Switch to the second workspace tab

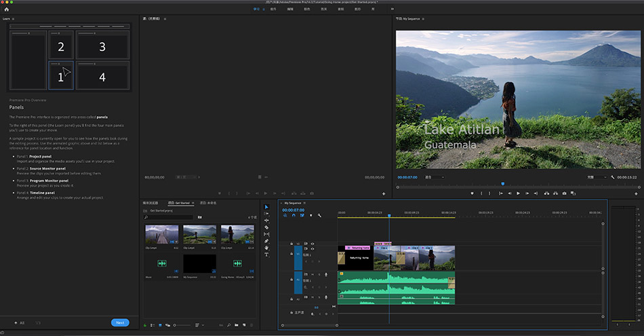(273, 9)
